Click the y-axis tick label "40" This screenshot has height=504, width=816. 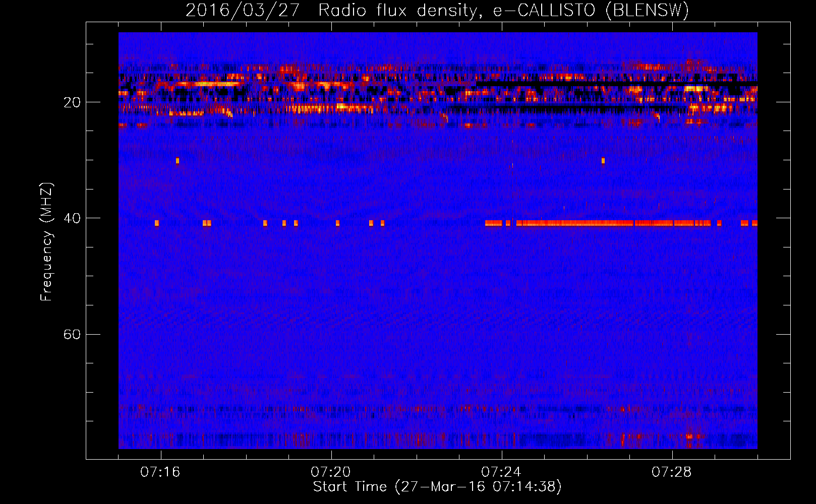72,218
